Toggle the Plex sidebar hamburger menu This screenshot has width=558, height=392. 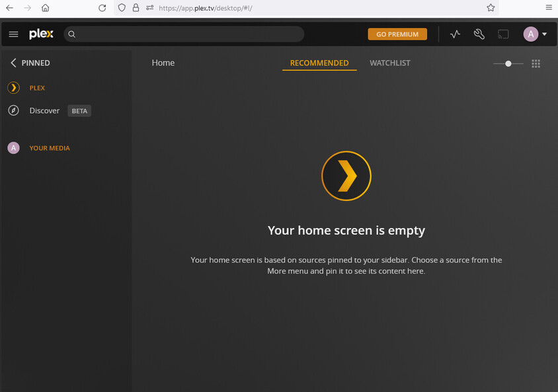13,34
